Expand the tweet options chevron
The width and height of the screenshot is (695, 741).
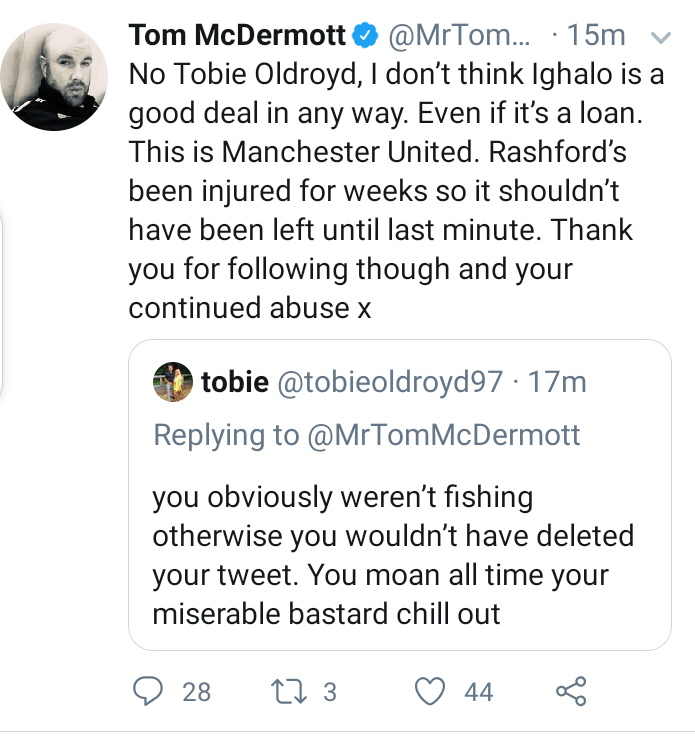659,39
